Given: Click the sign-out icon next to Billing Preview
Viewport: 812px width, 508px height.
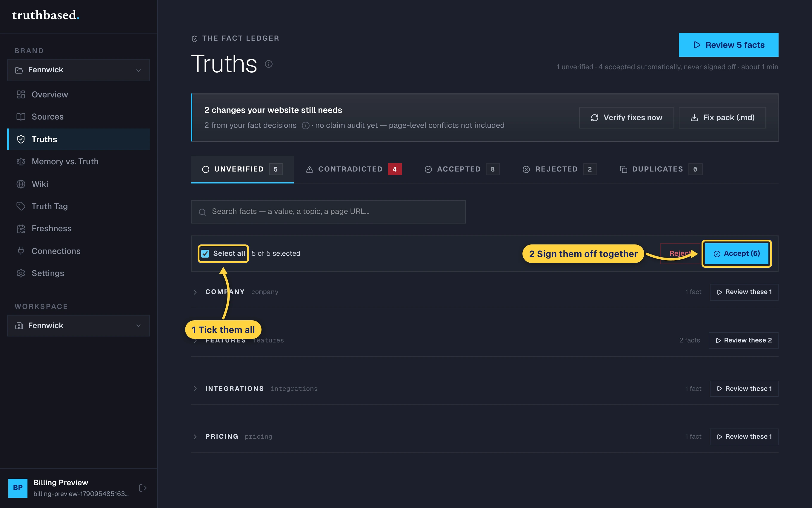Looking at the screenshot, I should [143, 488].
